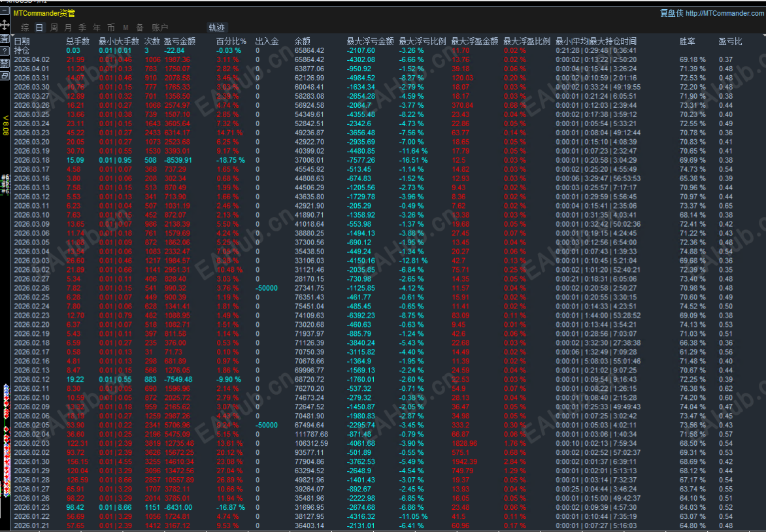The height and width of the screenshot is (532, 766).
Task: Open the 账户 account tab
Action: [159, 28]
